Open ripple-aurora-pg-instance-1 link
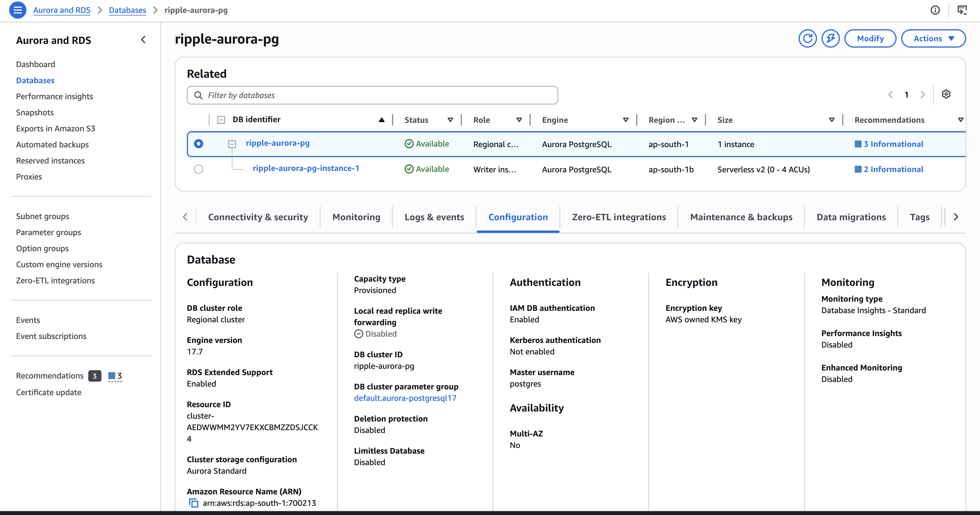Screen dimensions: 980x515 (305, 168)
